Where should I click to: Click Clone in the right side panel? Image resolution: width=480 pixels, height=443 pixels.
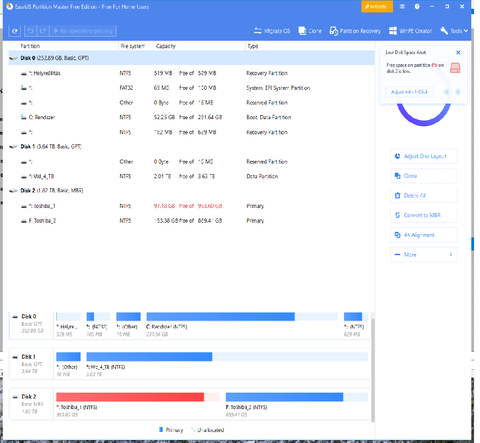click(424, 176)
